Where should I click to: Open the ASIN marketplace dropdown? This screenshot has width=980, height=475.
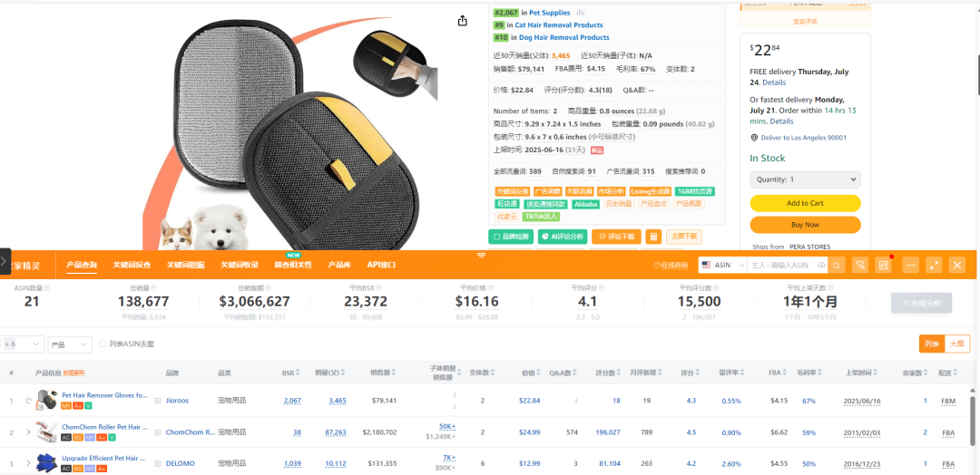722,266
